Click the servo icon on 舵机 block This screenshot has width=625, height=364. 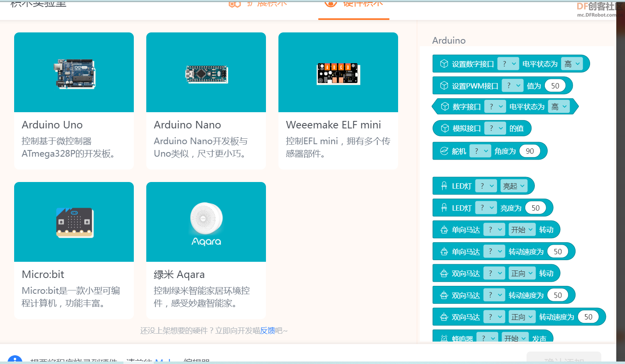point(444,151)
